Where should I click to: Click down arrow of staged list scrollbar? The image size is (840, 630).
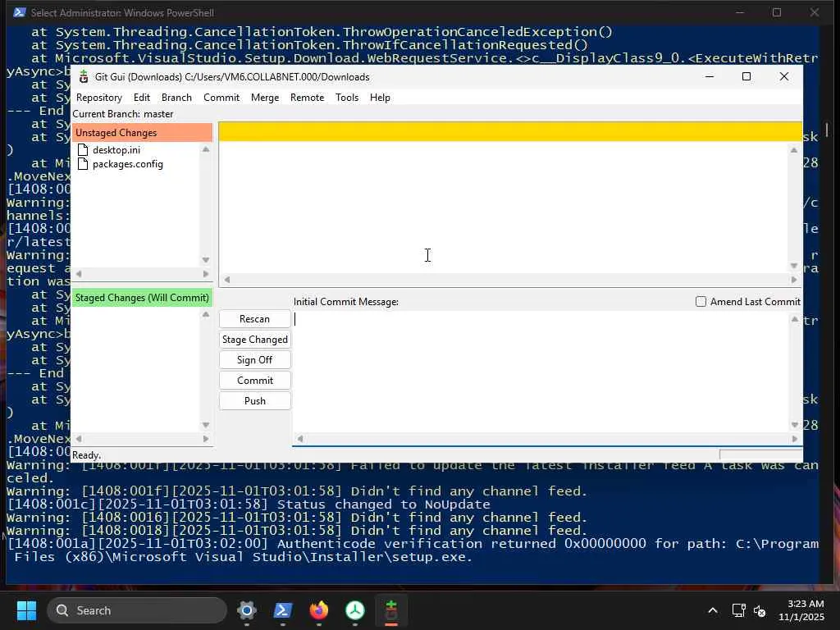(206, 425)
